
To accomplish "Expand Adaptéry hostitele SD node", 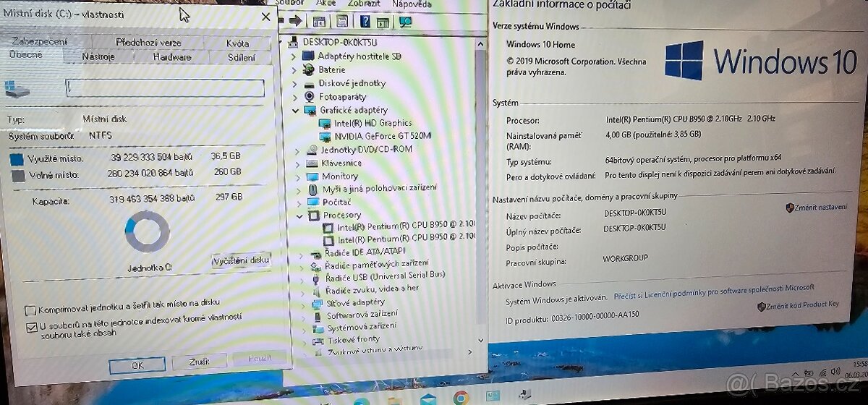I will coord(293,56).
